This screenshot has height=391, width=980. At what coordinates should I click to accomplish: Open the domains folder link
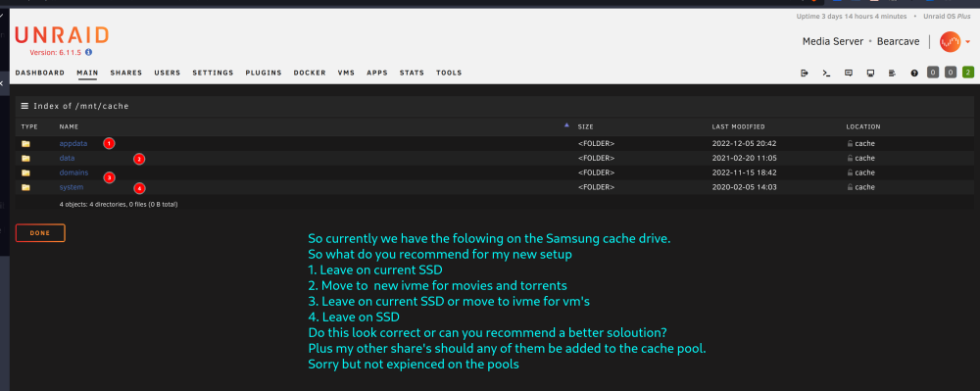(73, 173)
